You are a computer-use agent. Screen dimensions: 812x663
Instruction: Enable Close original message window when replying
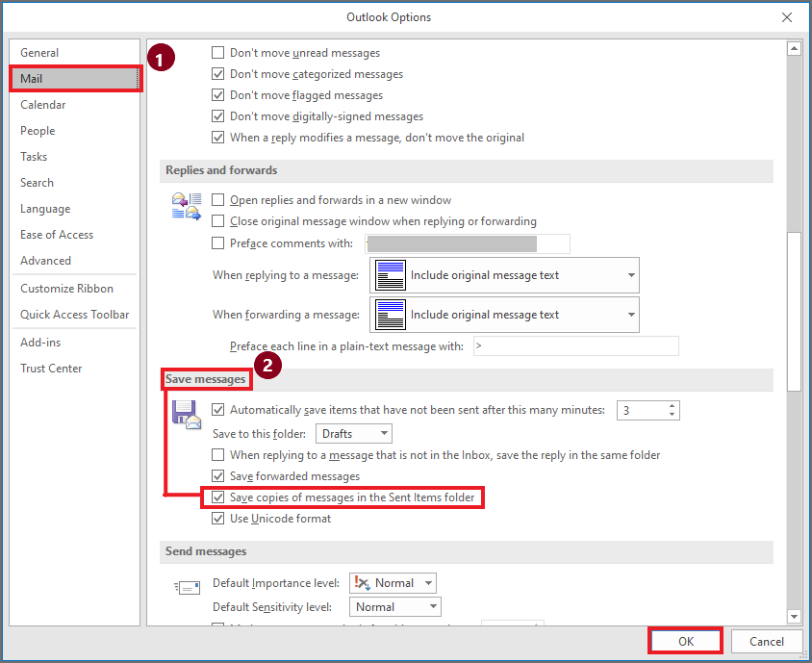(x=218, y=221)
